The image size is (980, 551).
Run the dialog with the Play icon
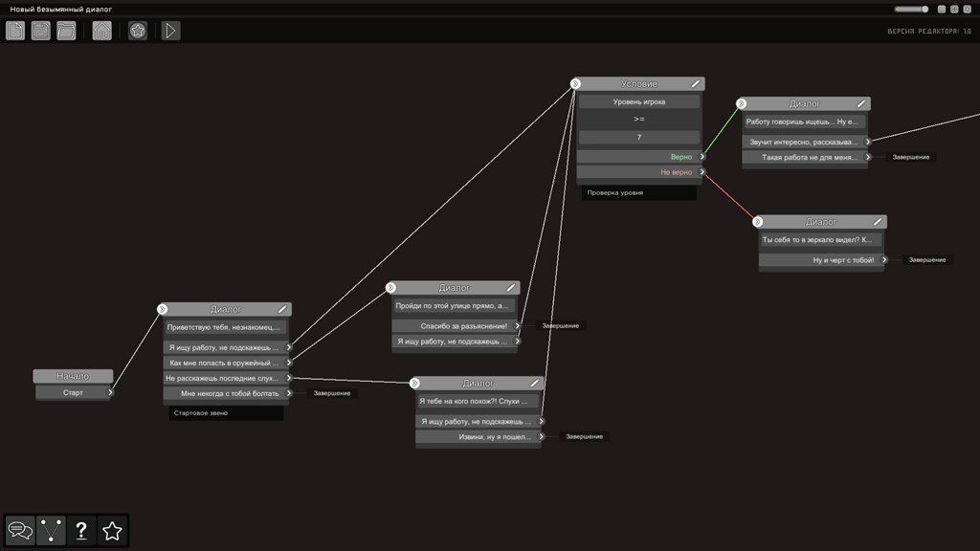click(170, 31)
